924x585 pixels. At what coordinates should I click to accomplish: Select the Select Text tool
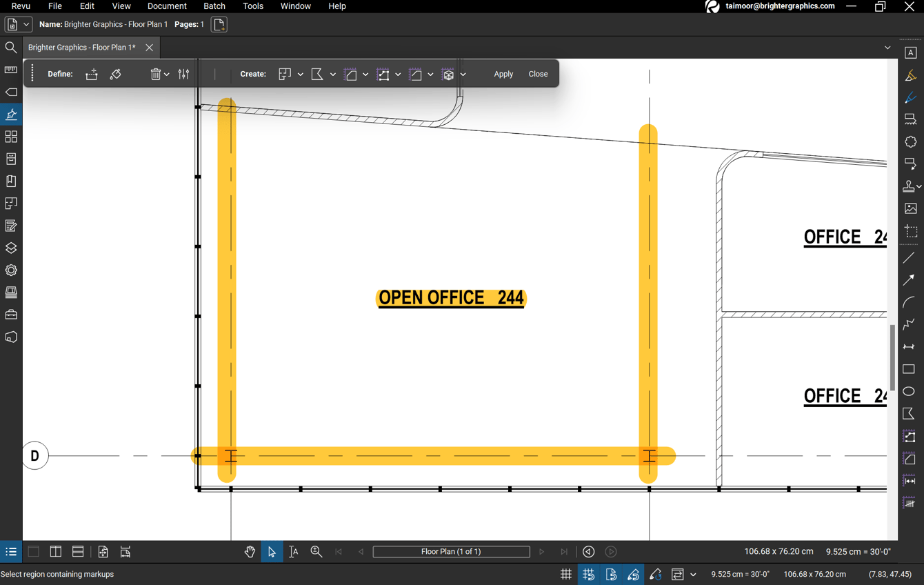point(294,551)
